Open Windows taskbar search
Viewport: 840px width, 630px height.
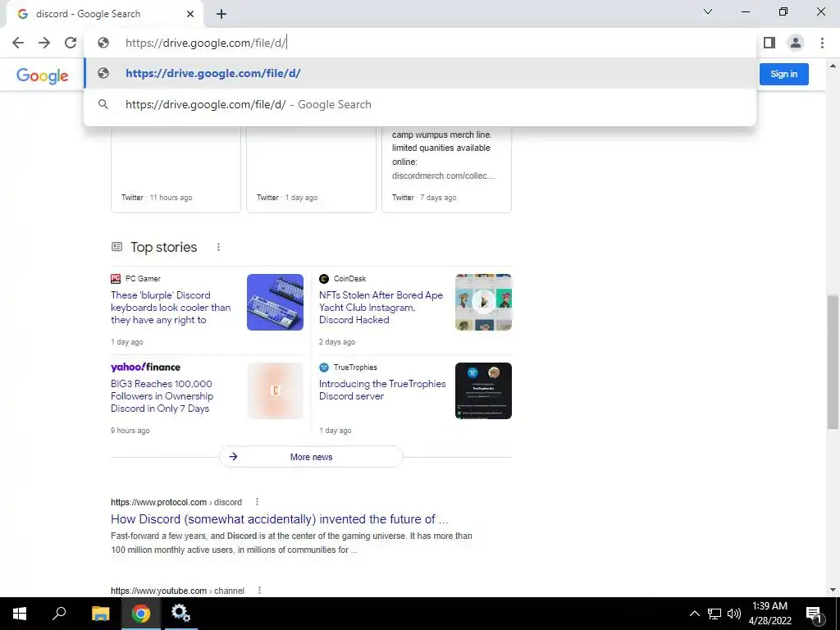59,614
